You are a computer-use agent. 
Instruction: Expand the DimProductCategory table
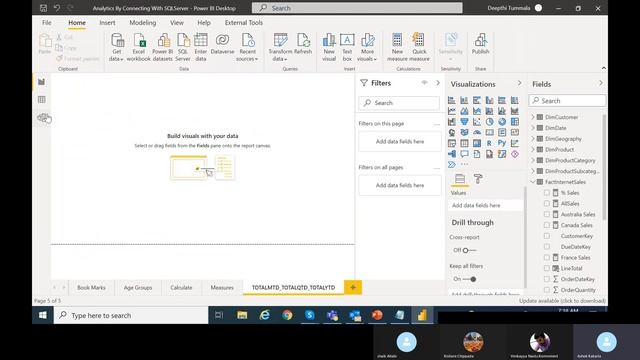(x=533, y=160)
